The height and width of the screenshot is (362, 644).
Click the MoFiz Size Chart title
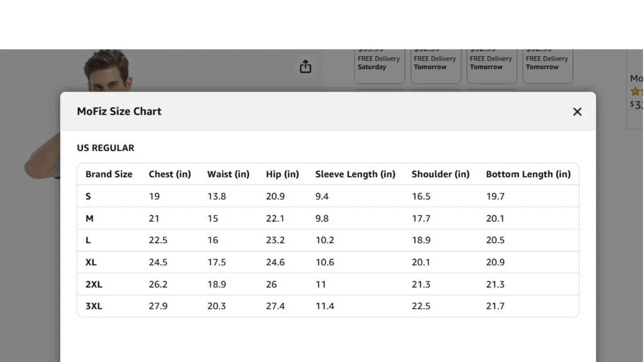click(x=119, y=111)
